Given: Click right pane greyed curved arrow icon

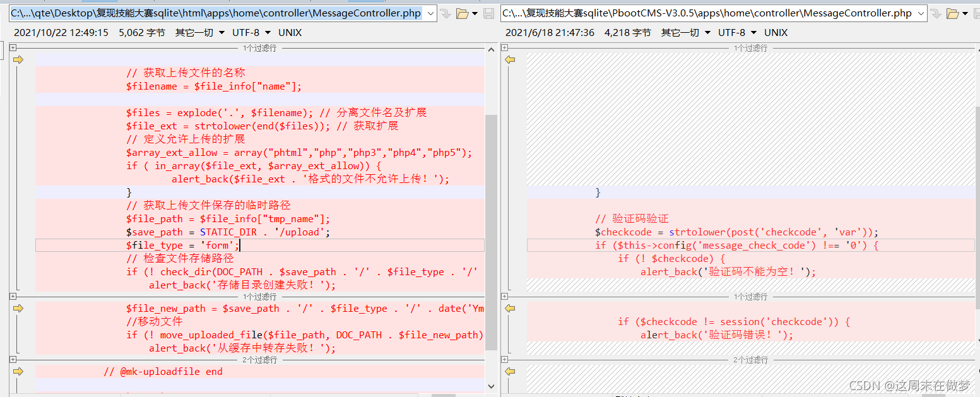Looking at the screenshot, I should pos(936,13).
